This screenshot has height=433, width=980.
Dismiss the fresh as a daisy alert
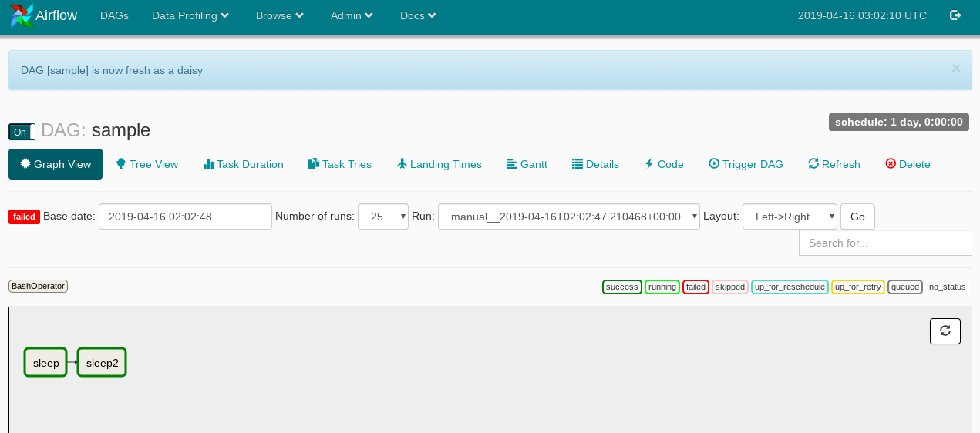point(956,68)
